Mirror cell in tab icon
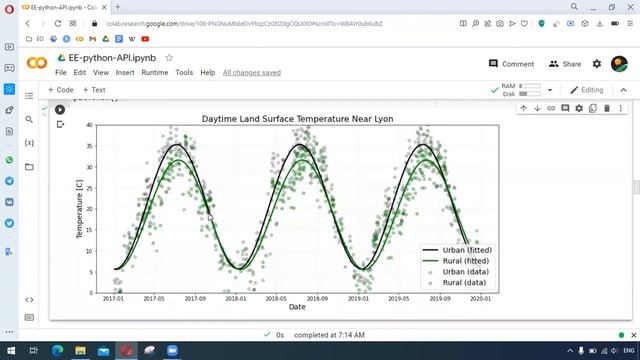640x360 pixels. [x=593, y=108]
